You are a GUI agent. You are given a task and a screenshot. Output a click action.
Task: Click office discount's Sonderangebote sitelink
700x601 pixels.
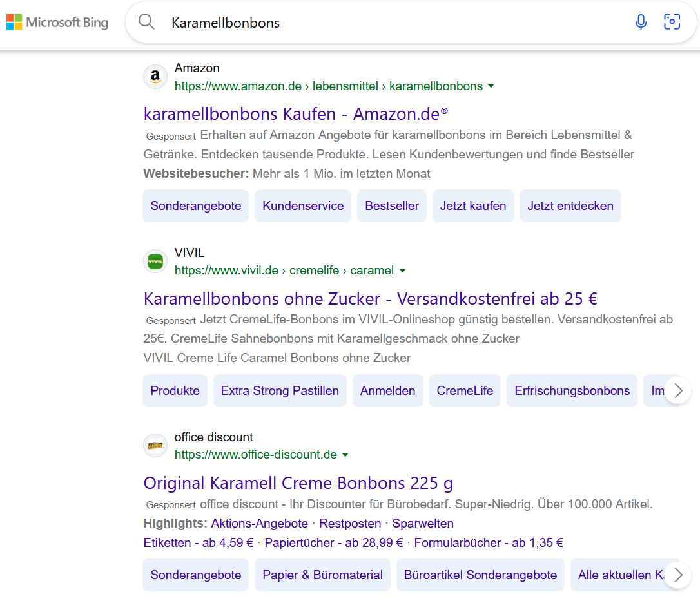pos(195,575)
